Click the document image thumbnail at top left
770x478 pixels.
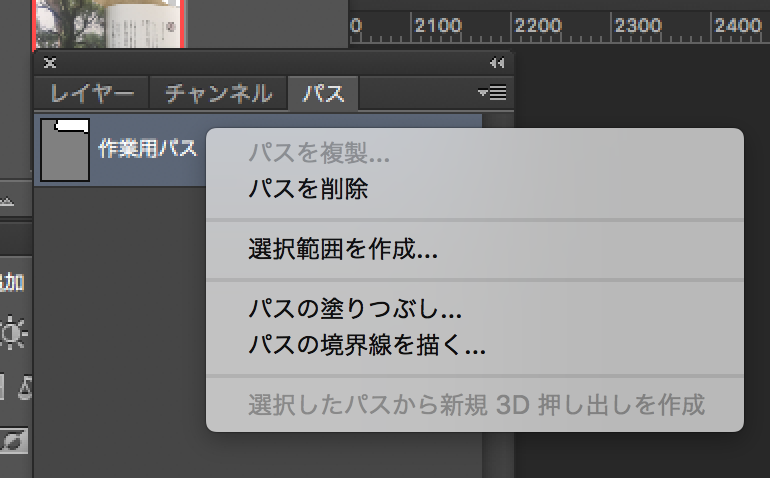(108, 24)
